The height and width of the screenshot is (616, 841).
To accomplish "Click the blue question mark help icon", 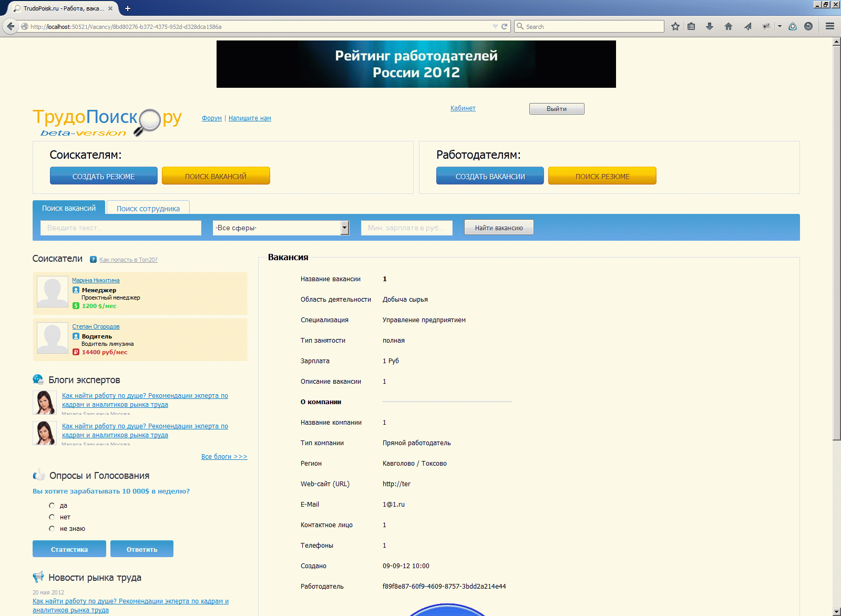I will click(93, 259).
